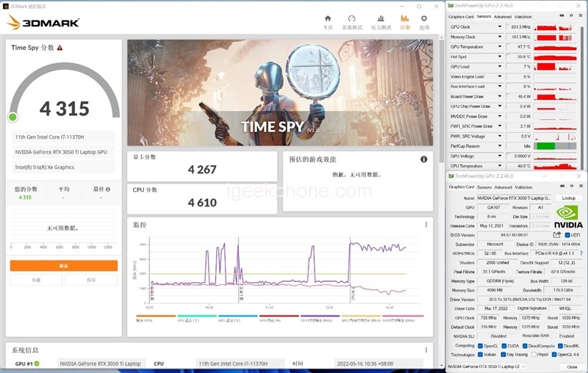The height and width of the screenshot is (373, 588).
Task: Click the help question mark beside Bus Interface
Action: [580, 252]
